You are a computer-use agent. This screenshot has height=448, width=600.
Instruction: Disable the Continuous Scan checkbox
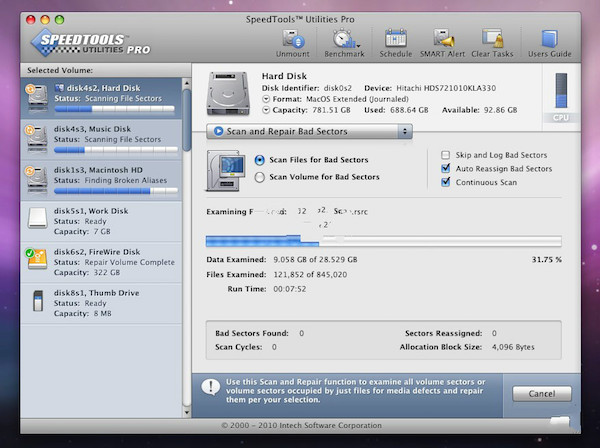point(445,183)
